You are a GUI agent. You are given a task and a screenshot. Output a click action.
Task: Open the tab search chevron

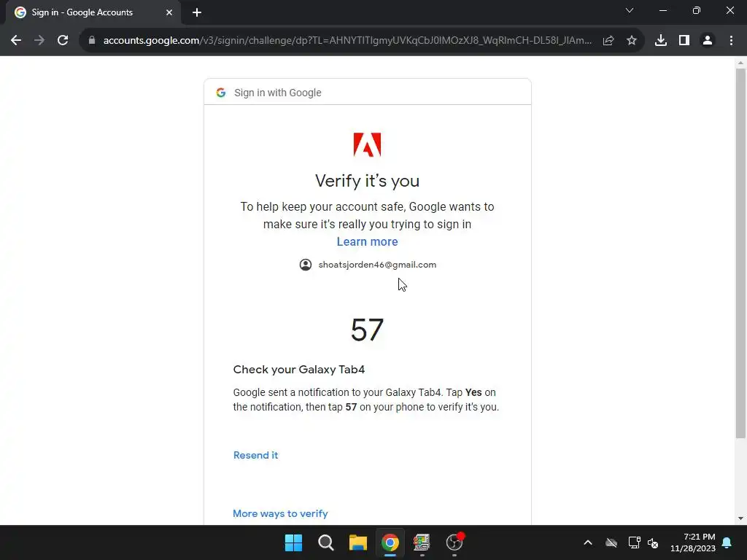(630, 10)
